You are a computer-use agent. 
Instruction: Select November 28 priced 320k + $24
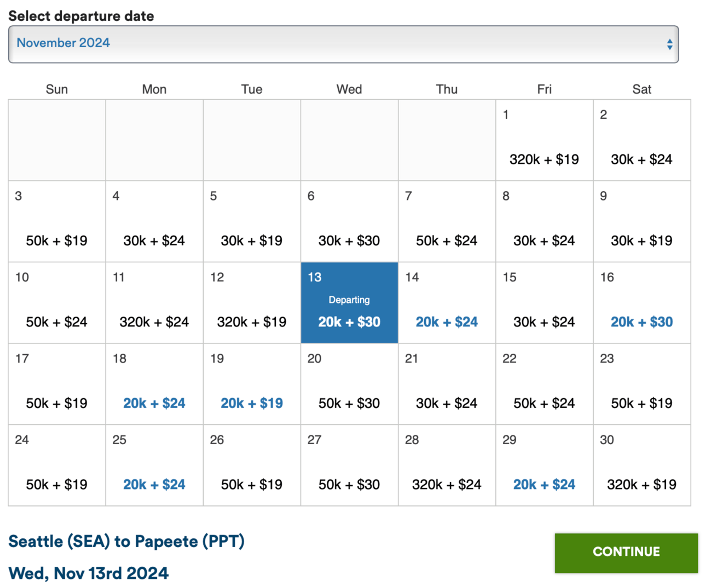(447, 465)
